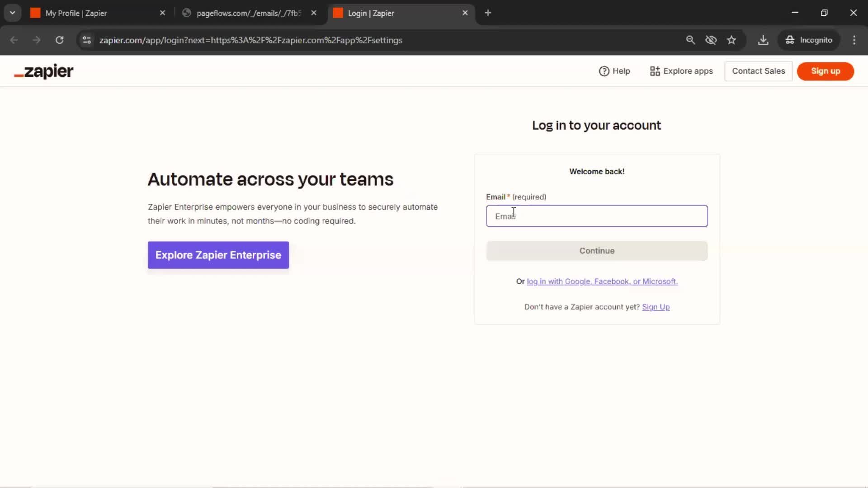The height and width of the screenshot is (488, 868).
Task: Open the browser downloads icon
Action: [763, 40]
